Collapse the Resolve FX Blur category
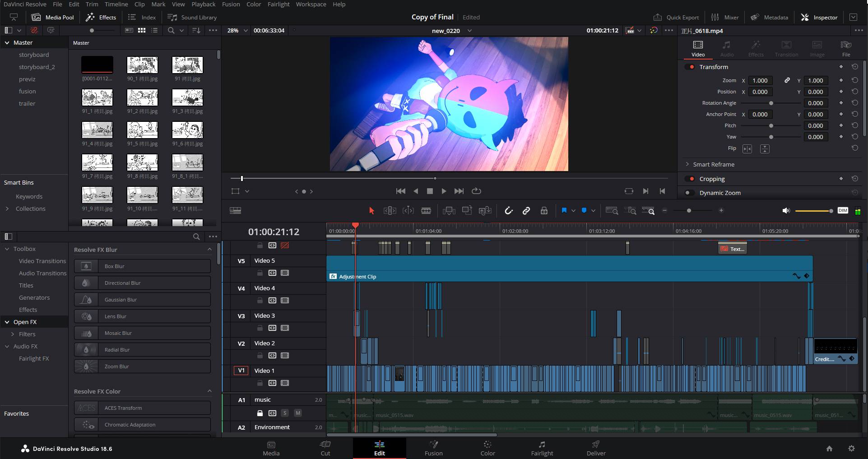Viewport: 868px width, 459px height. pyautogui.click(x=209, y=250)
